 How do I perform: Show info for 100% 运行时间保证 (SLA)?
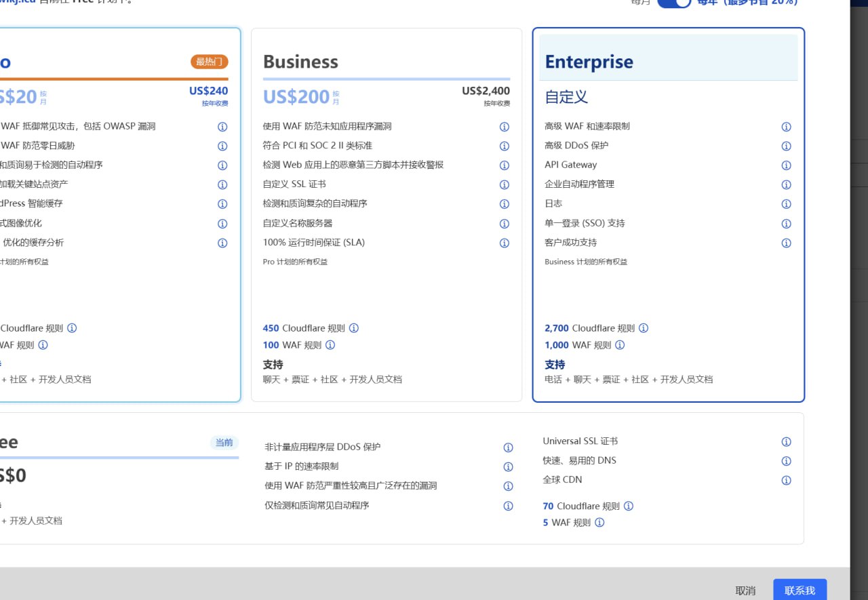pyautogui.click(x=504, y=243)
